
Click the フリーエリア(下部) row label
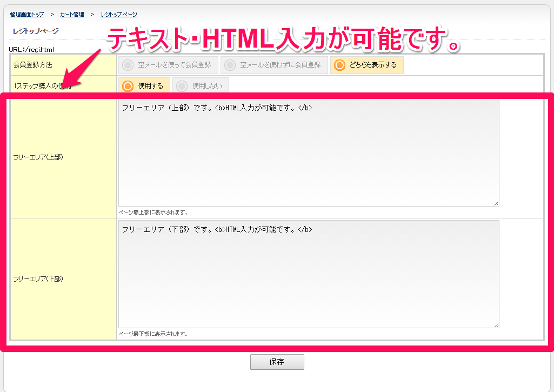tap(37, 279)
